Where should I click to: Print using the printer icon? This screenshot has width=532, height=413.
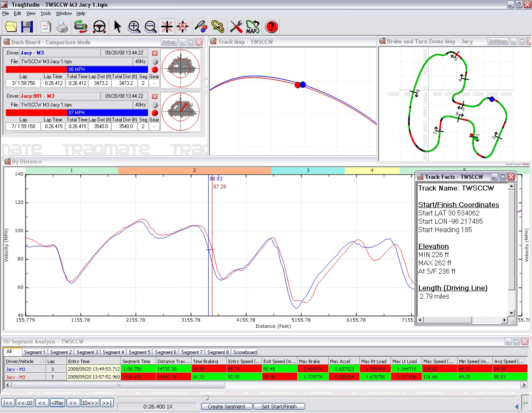coord(62,27)
